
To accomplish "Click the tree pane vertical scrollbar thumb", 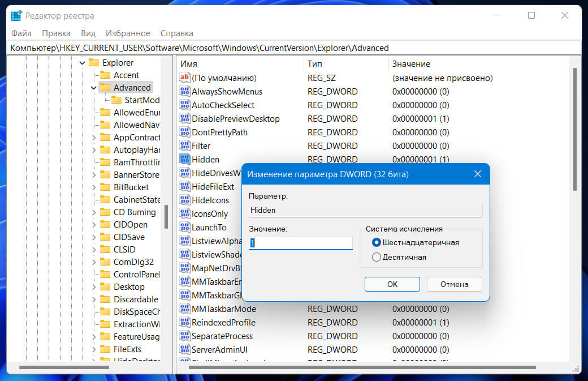I will (166, 217).
